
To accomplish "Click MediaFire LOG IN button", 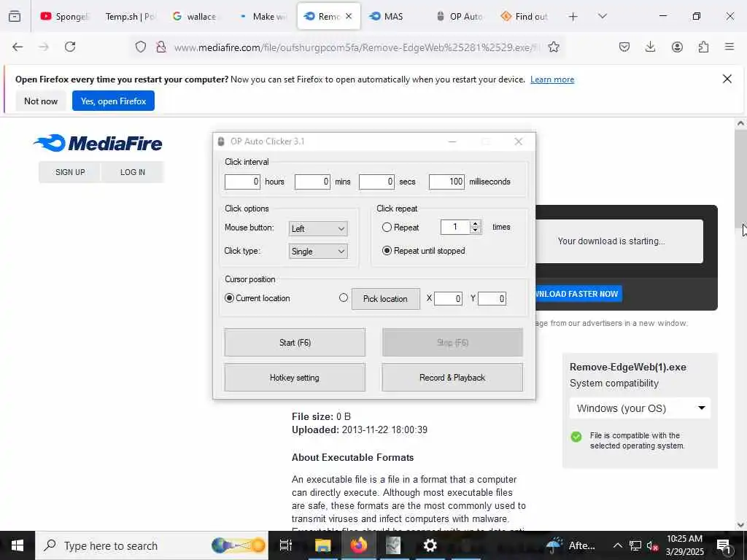I will tap(133, 172).
